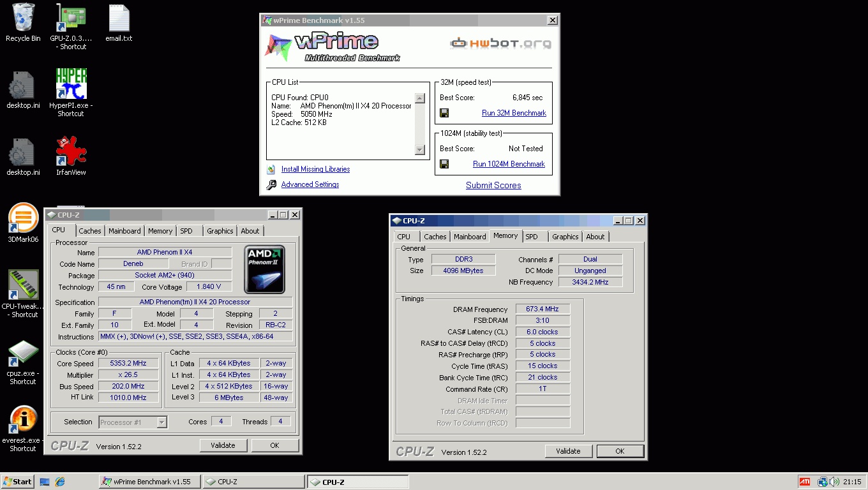Open the IrfanView desktop icon
868x490 pixels.
pos(71,151)
